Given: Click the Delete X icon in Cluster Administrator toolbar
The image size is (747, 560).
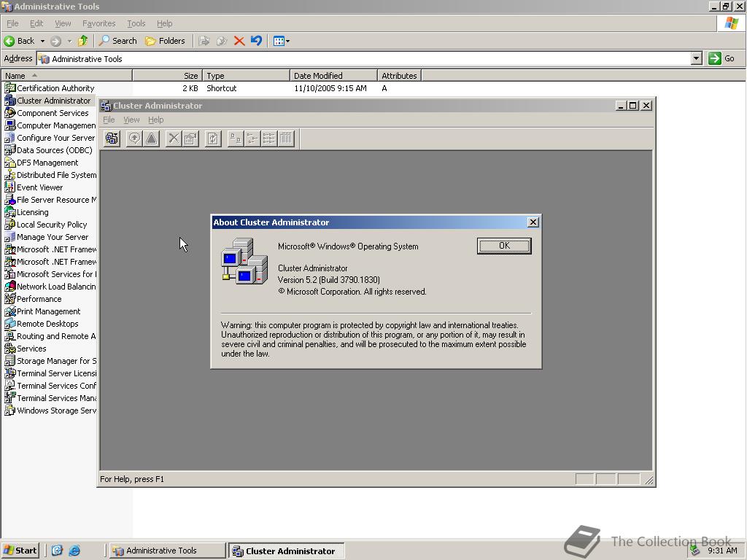Looking at the screenshot, I should [174, 139].
